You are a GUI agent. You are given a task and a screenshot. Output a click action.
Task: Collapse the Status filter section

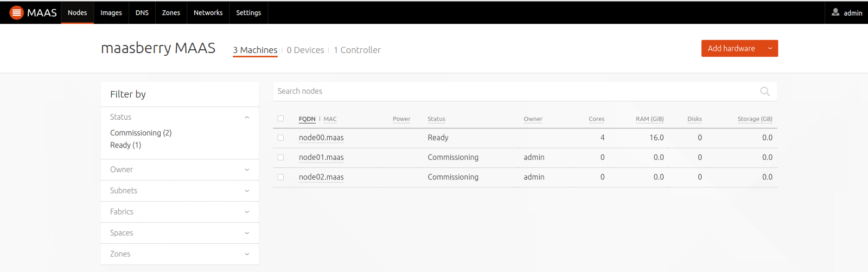[x=247, y=117]
